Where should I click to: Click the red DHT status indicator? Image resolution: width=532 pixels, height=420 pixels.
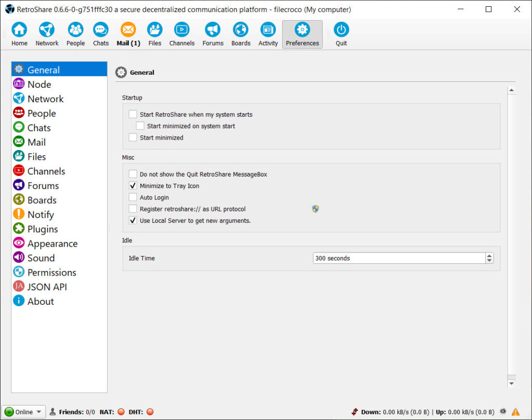(x=150, y=412)
